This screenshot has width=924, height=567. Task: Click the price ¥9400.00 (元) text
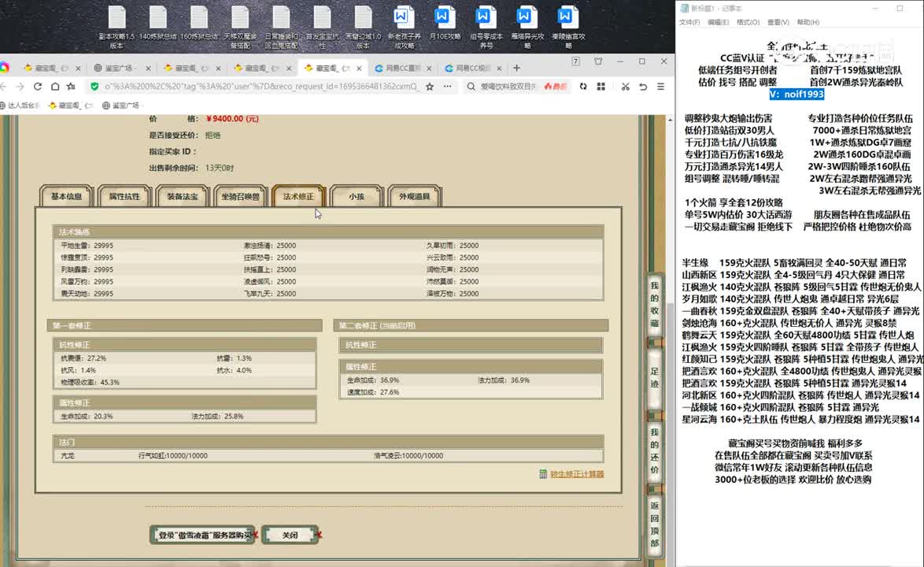point(232,118)
